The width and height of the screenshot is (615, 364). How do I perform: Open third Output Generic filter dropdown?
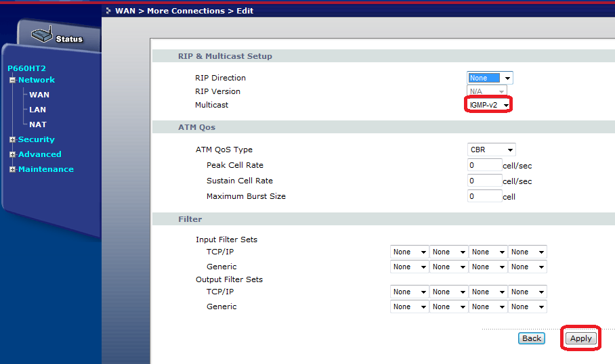pyautogui.click(x=488, y=306)
